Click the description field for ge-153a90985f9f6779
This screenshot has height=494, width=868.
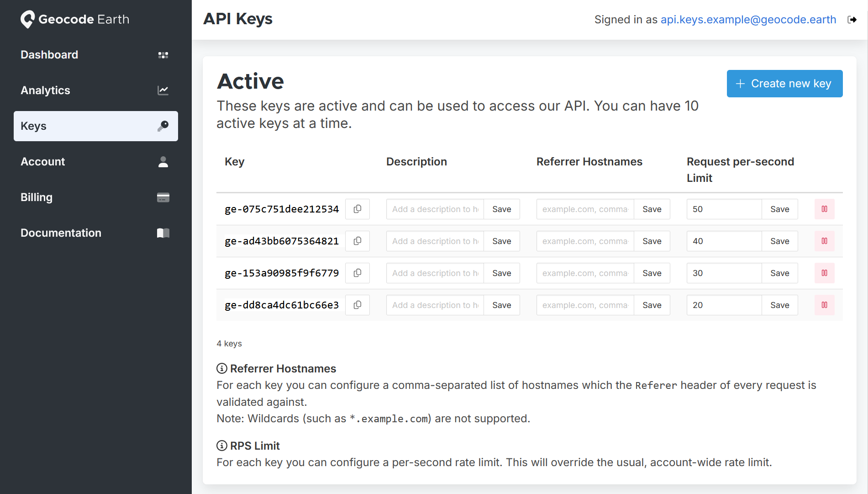click(x=434, y=273)
